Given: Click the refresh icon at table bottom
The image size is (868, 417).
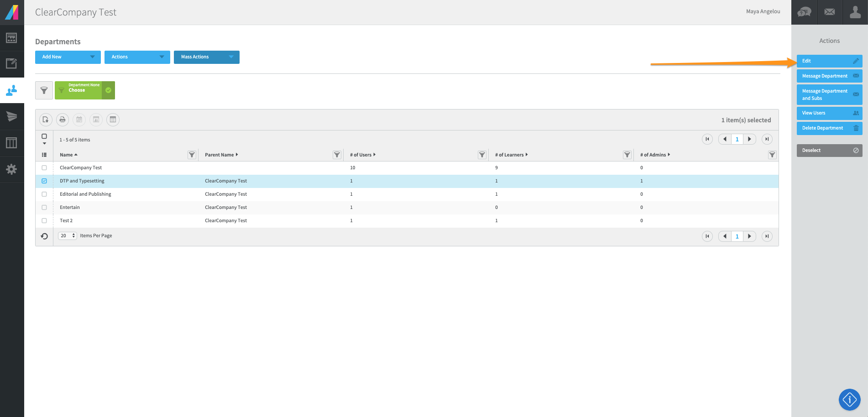Looking at the screenshot, I should pos(44,236).
